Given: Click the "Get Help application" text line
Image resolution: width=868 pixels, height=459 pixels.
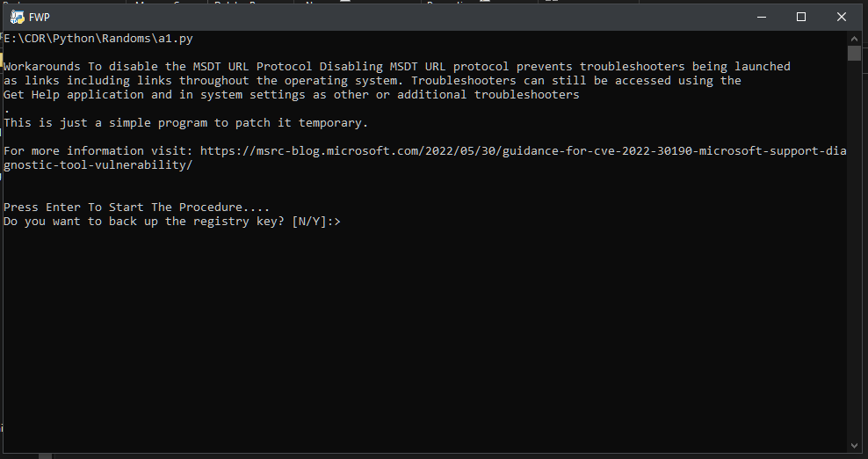Looking at the screenshot, I should 291,94.
